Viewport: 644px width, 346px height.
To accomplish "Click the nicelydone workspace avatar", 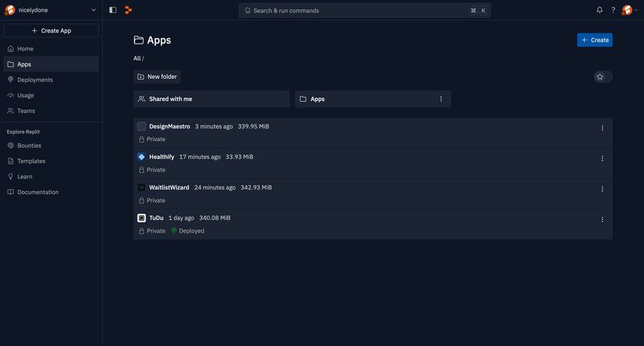I will pyautogui.click(x=9, y=10).
